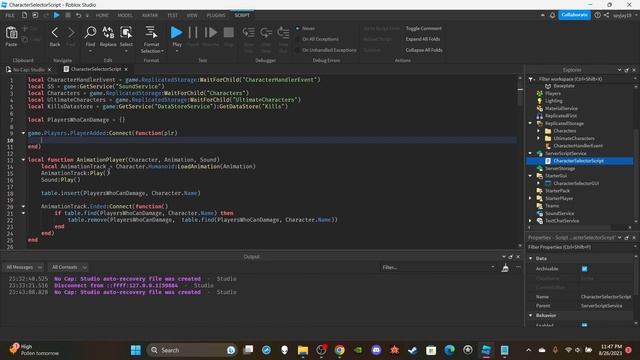Click the output Filter input field

click(438, 267)
